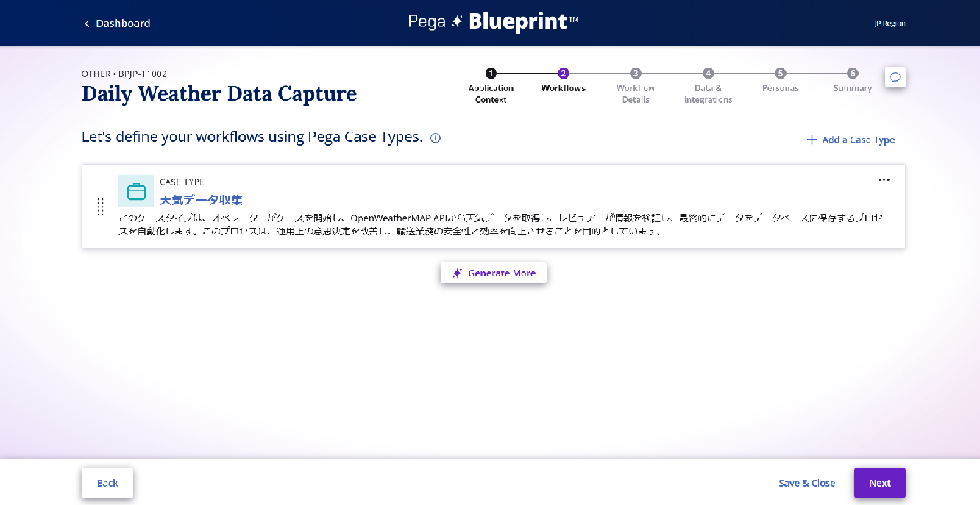
Task: Go to step 5 Personas
Action: (x=780, y=81)
